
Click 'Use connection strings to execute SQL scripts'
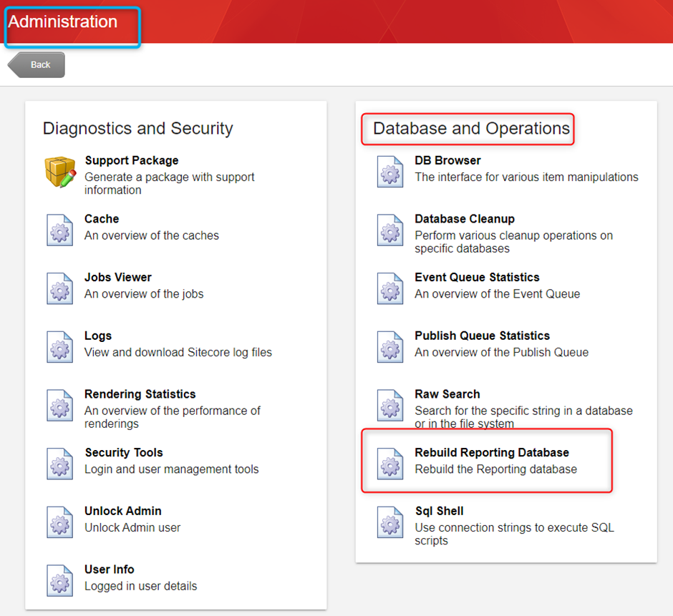pyautogui.click(x=514, y=534)
